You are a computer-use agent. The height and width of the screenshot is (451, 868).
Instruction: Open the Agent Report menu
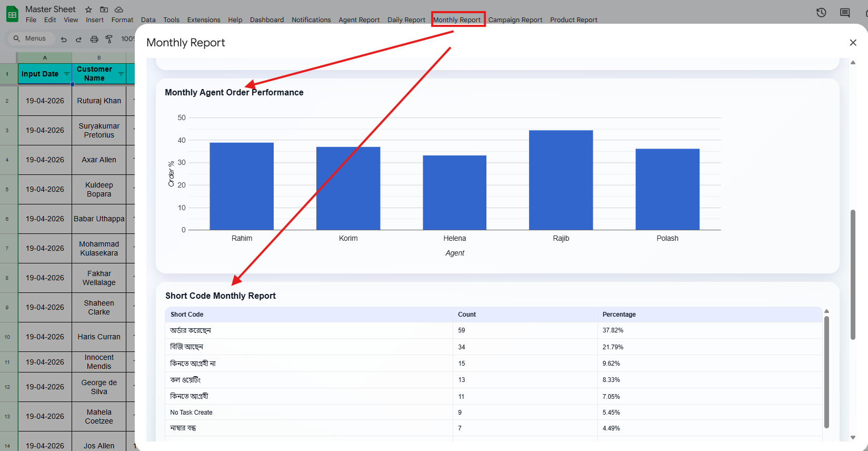tap(359, 20)
